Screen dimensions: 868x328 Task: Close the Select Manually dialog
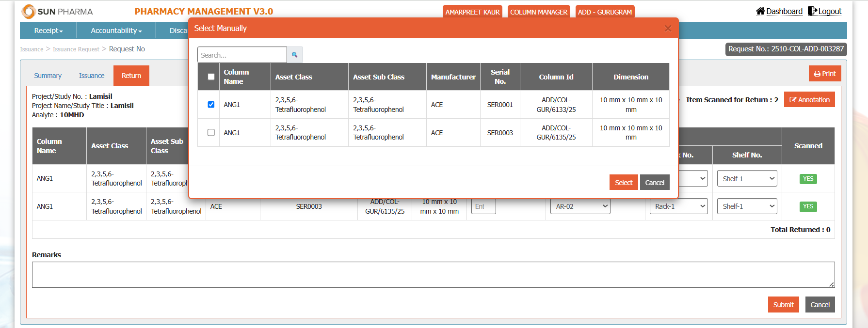point(668,29)
